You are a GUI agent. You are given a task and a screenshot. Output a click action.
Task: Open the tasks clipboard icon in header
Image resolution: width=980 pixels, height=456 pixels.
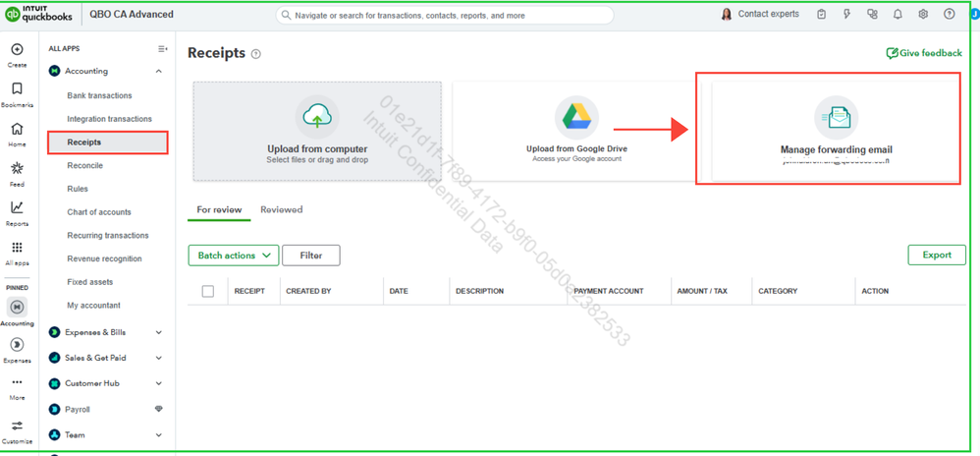pyautogui.click(x=822, y=15)
